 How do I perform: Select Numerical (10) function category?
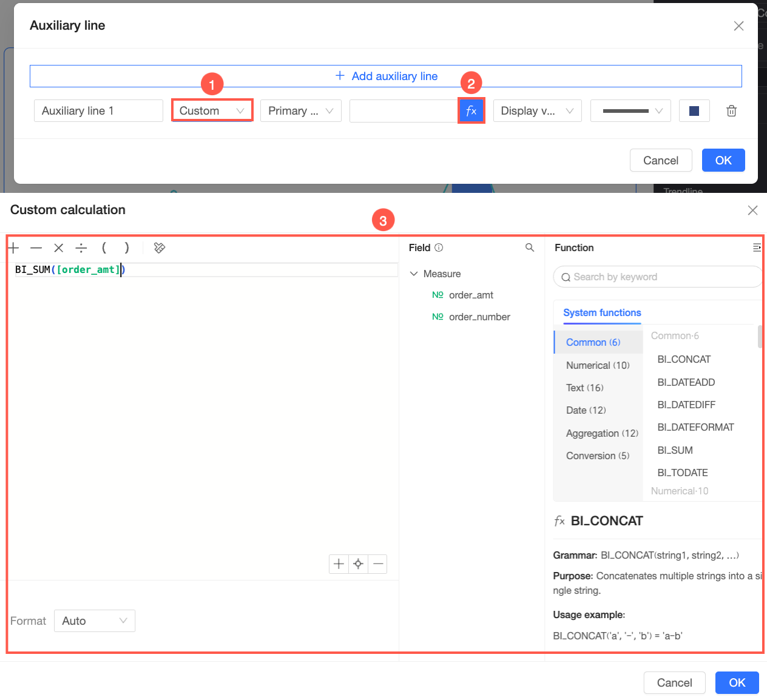pos(598,365)
